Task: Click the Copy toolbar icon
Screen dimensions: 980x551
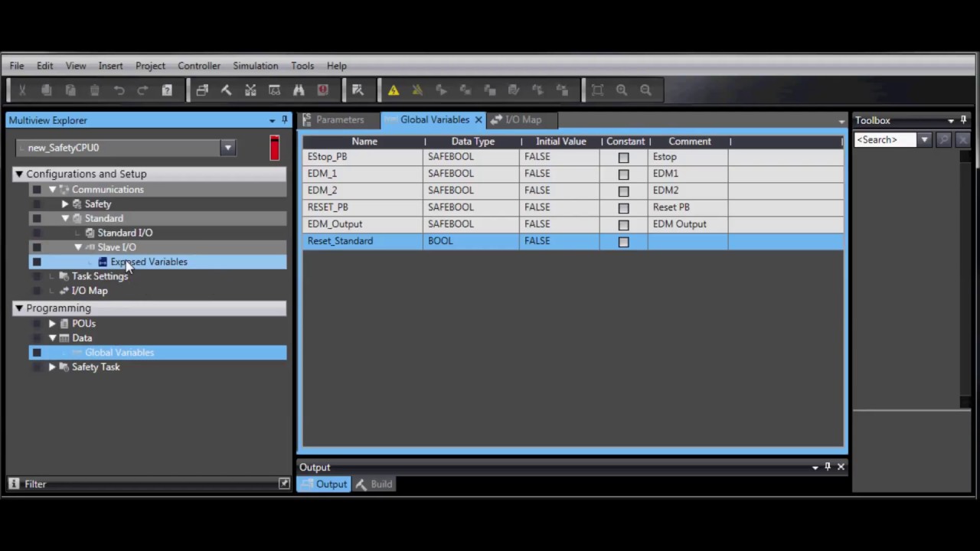Action: click(46, 90)
